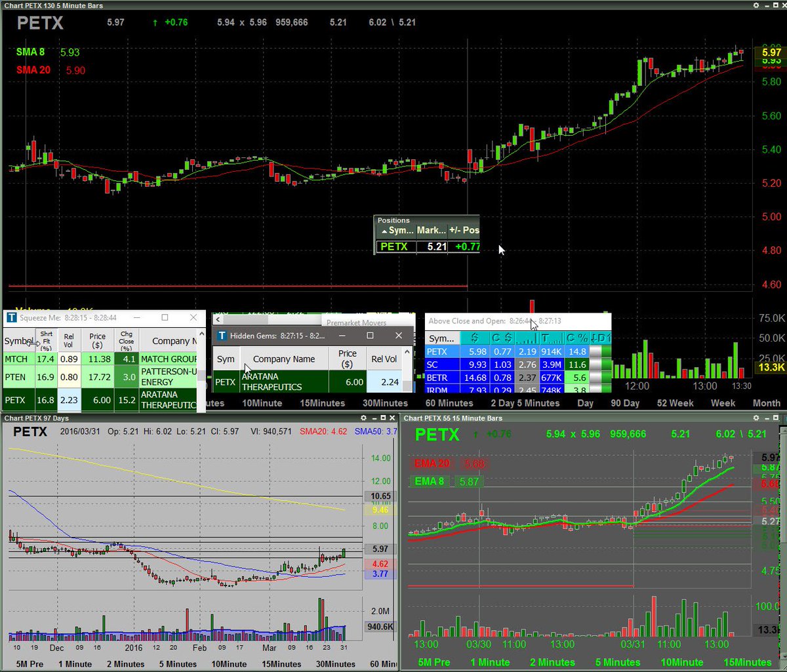Select 10Minute timeframe in main chart
The image size is (787, 672).
coord(262,403)
